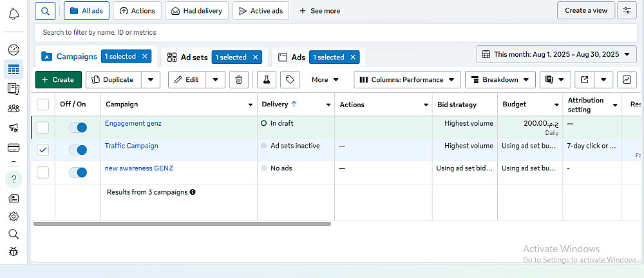Click the search filter input field

click(335, 32)
